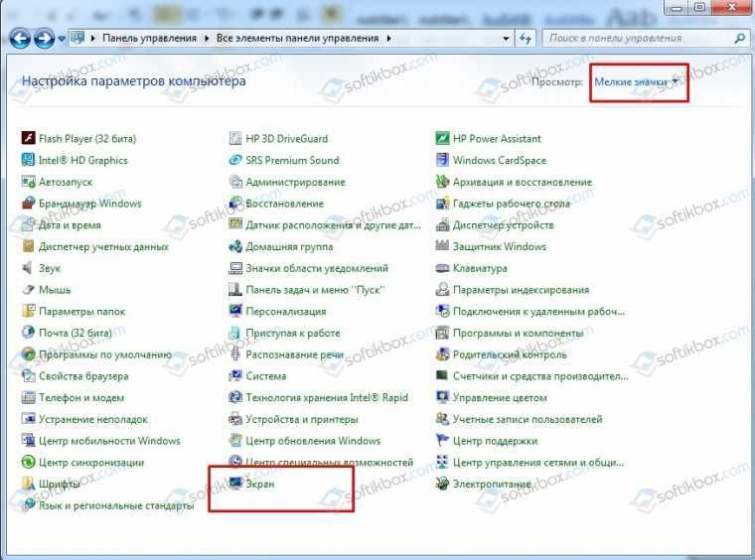Go forward with the Forward arrow button

(x=44, y=39)
